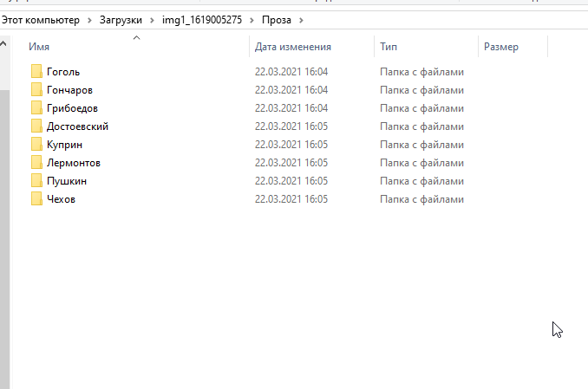Open the Гоголь folder icon
Viewport: 588px width, 389px height.
36,71
